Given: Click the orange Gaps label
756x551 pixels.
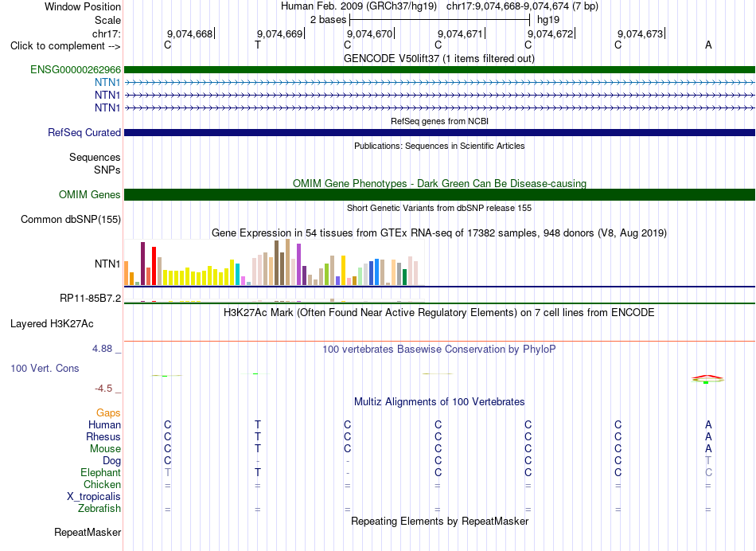Looking at the screenshot, I should coord(108,413).
